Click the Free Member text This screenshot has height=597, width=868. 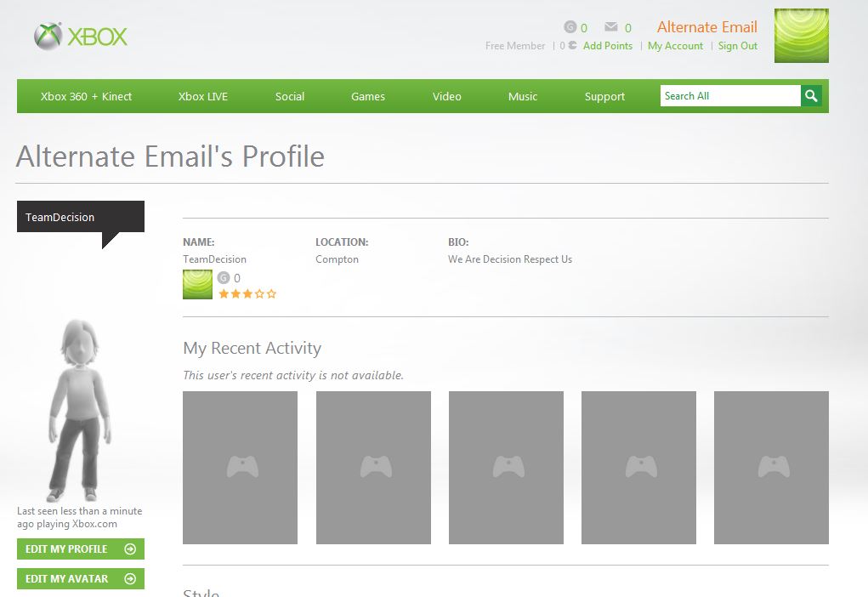[x=515, y=46]
